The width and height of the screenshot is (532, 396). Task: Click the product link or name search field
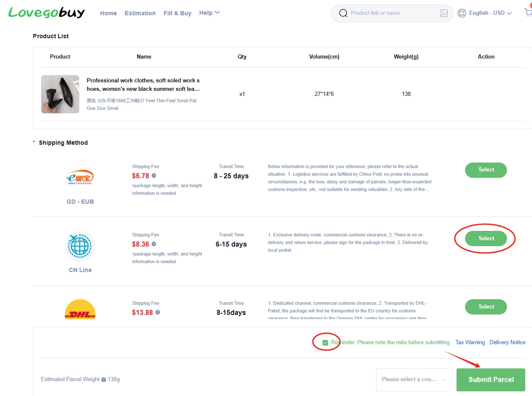point(393,13)
